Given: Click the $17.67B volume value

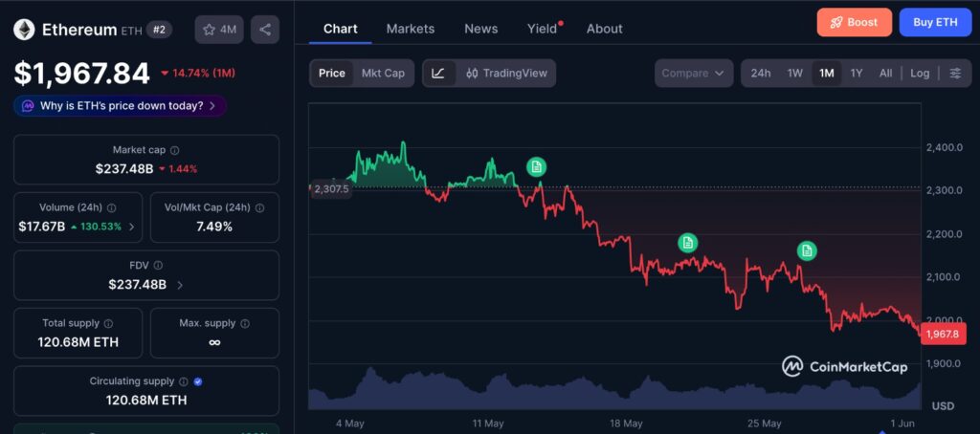Looking at the screenshot, I should point(42,227).
